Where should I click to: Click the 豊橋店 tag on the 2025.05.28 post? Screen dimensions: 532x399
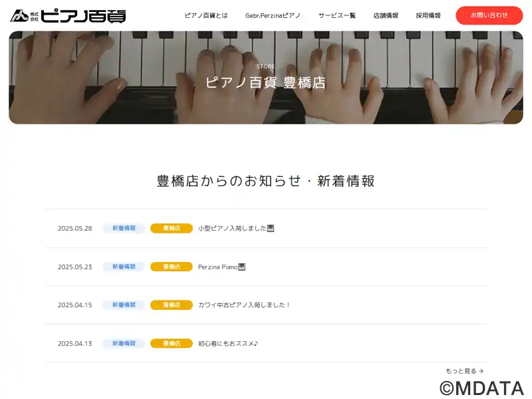click(172, 228)
